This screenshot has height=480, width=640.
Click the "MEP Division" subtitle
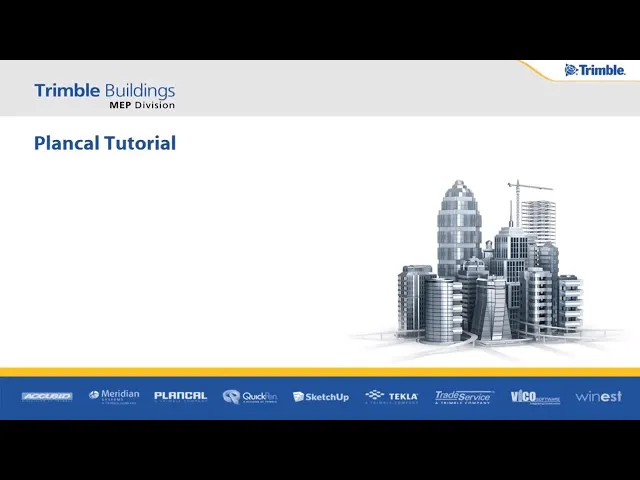[142, 105]
